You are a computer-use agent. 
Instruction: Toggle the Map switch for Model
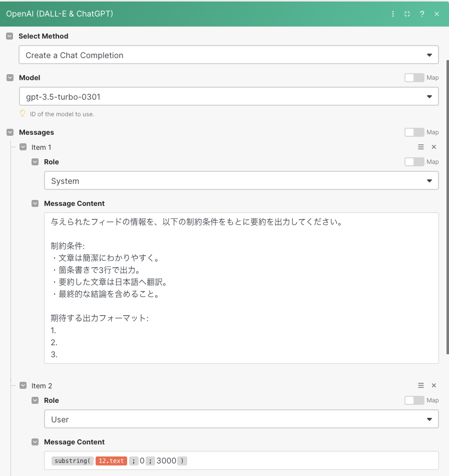click(x=414, y=78)
